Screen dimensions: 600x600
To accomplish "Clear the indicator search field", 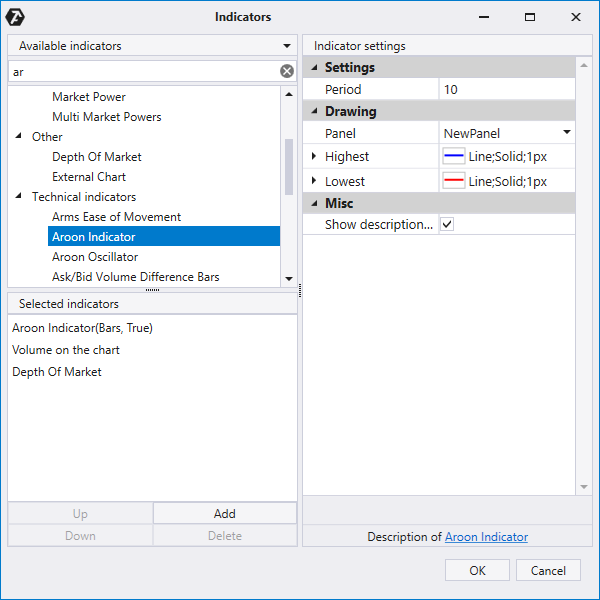I will [x=287, y=71].
